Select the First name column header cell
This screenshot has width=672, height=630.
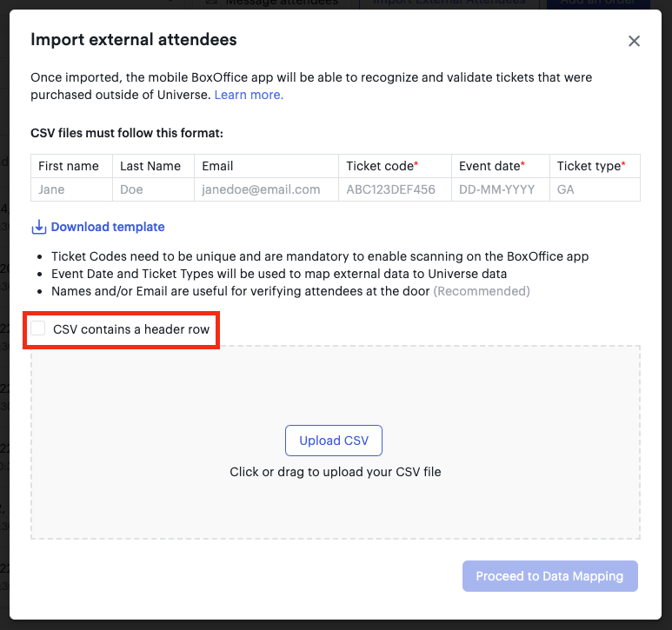point(71,166)
